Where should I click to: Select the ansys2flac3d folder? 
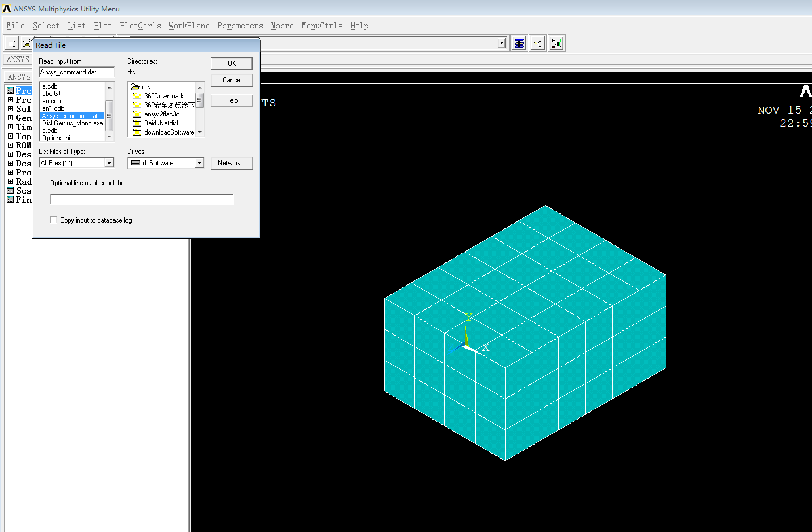pyautogui.click(x=162, y=114)
